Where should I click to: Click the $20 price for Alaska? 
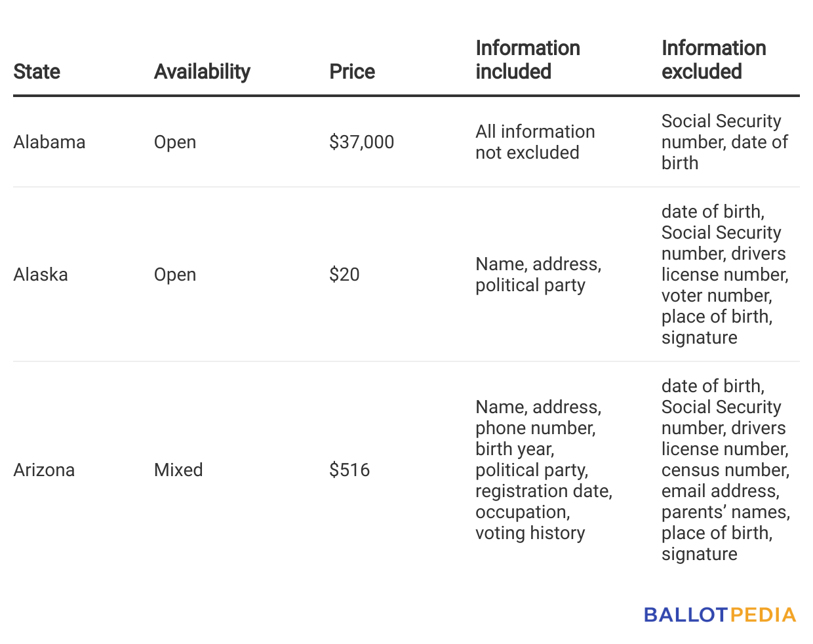[x=344, y=274]
